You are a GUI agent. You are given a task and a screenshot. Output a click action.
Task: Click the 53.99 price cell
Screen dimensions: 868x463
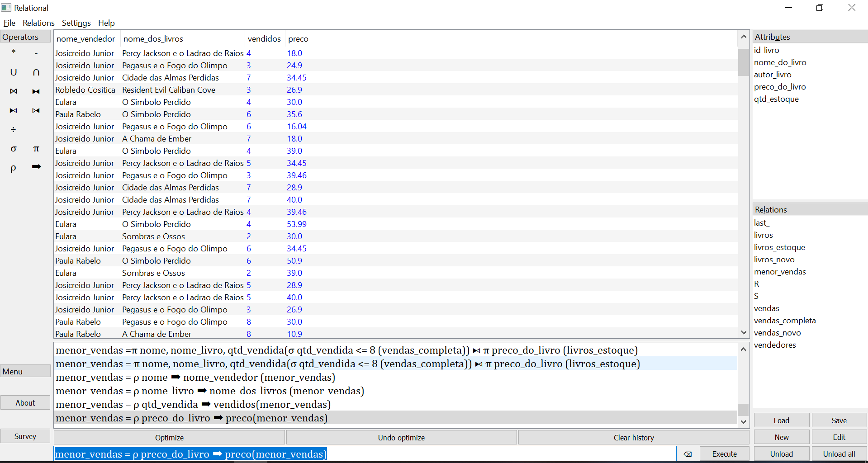tap(296, 224)
